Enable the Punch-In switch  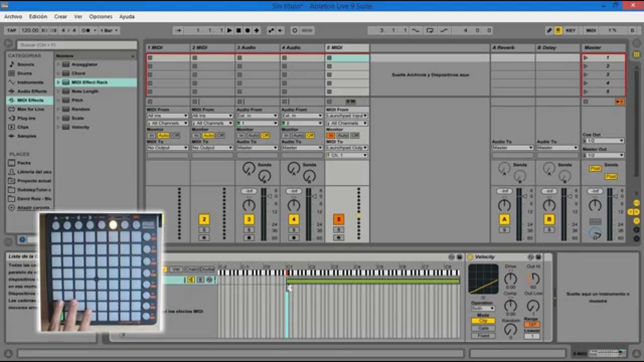(x=416, y=30)
